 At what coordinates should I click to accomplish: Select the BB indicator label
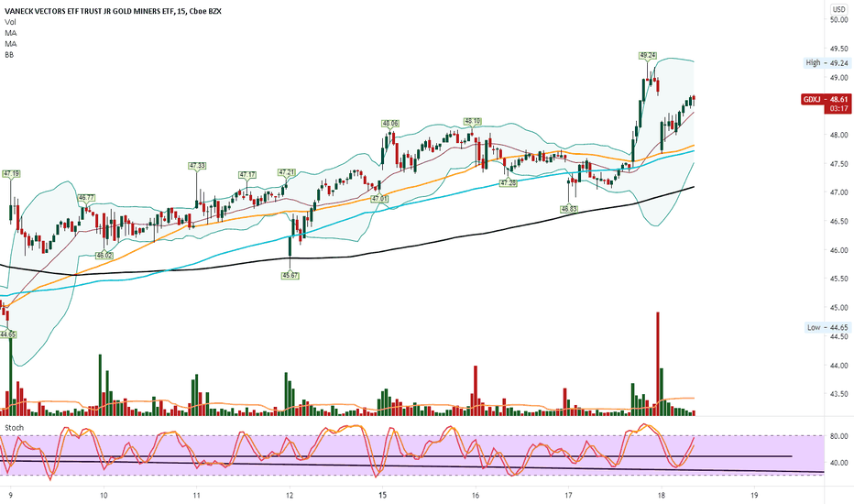tap(9, 54)
